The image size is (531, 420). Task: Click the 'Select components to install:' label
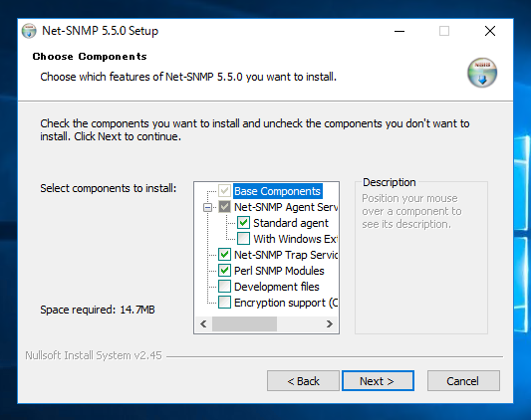[x=109, y=188]
